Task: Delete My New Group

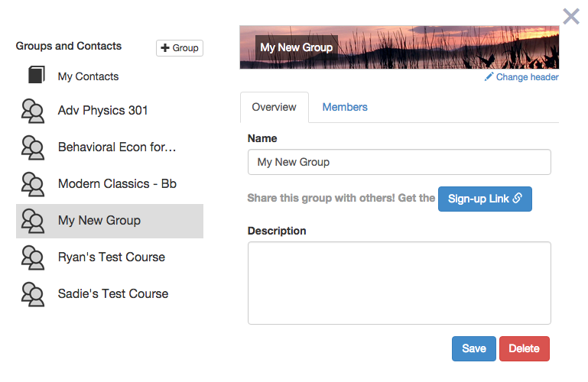Action: click(x=525, y=348)
